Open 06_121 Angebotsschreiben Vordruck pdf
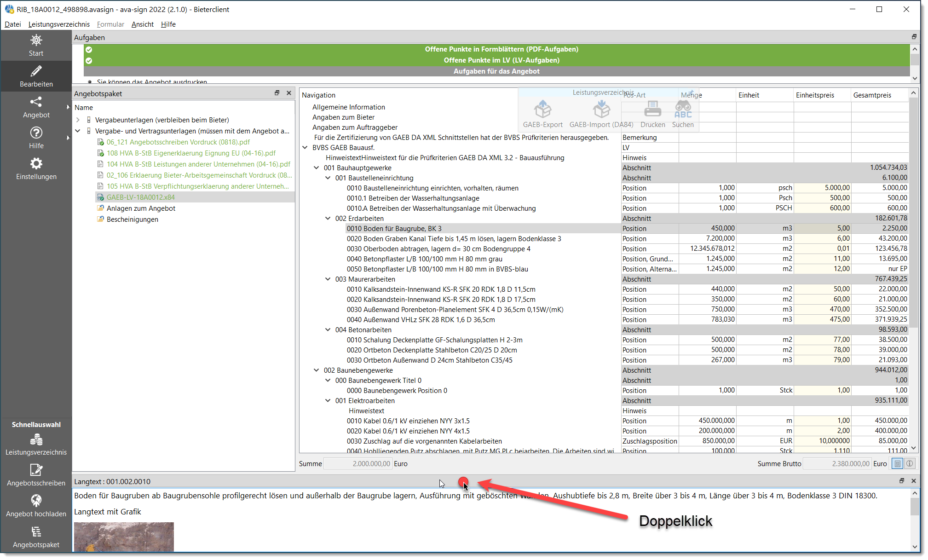This screenshot has height=560, width=928. (x=178, y=142)
